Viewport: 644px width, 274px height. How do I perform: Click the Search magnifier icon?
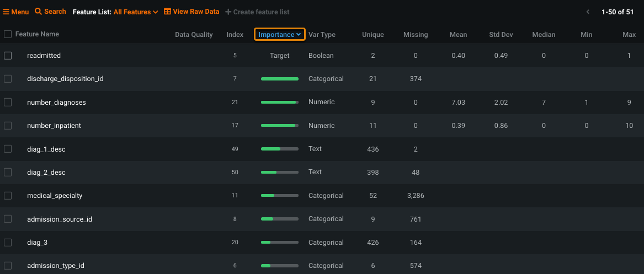tap(38, 12)
